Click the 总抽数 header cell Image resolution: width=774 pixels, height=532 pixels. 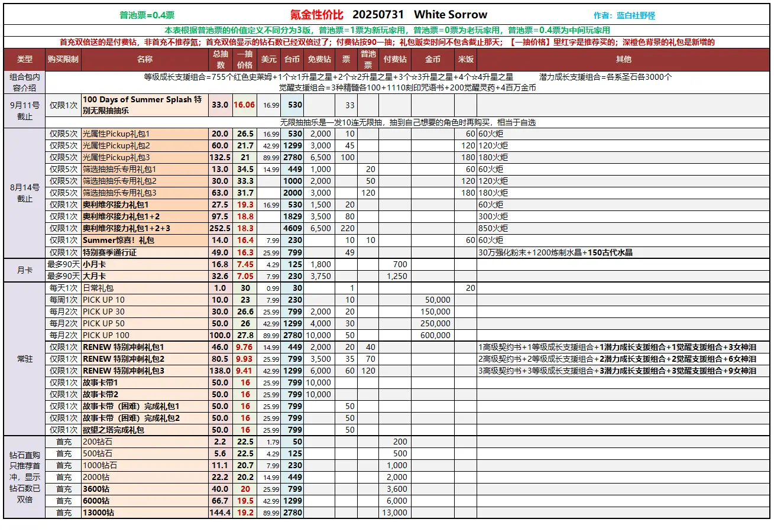pos(220,59)
